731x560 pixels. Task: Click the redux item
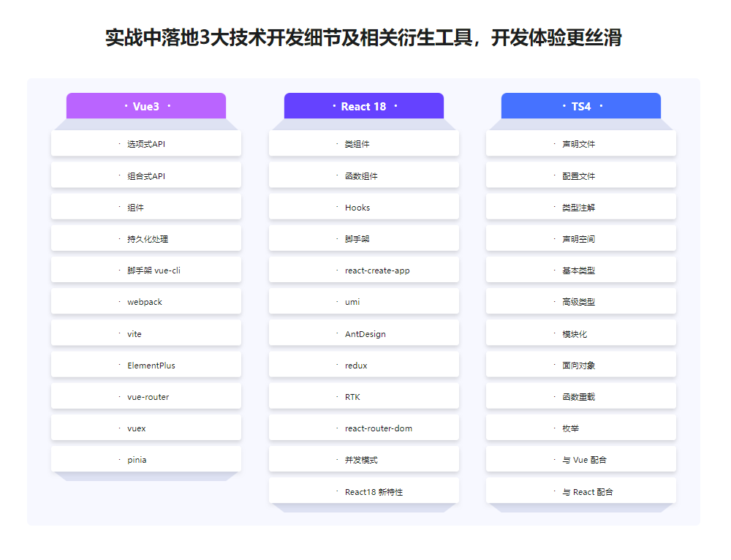click(363, 364)
